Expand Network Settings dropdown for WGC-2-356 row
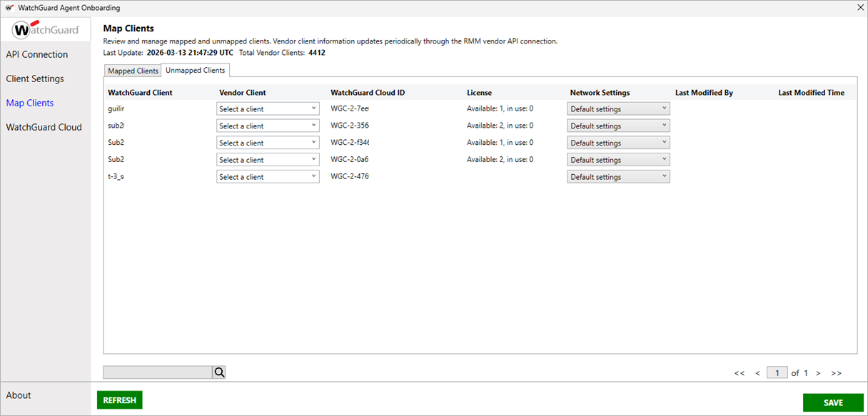 pos(618,126)
